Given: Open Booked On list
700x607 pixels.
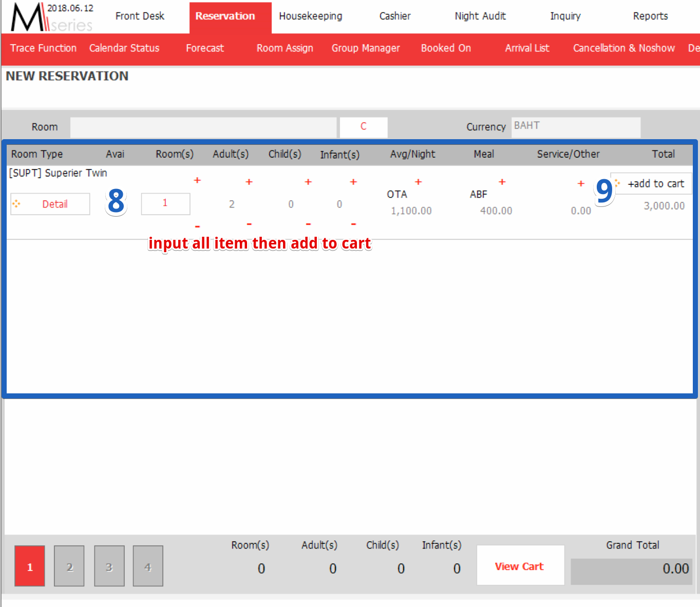Looking at the screenshot, I should pyautogui.click(x=446, y=48).
